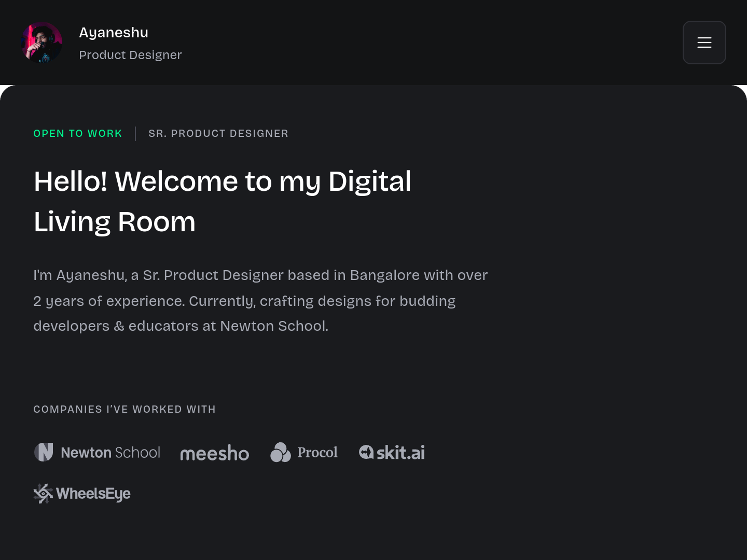
Task: Click the Newton School N logo icon
Action: pos(44,452)
